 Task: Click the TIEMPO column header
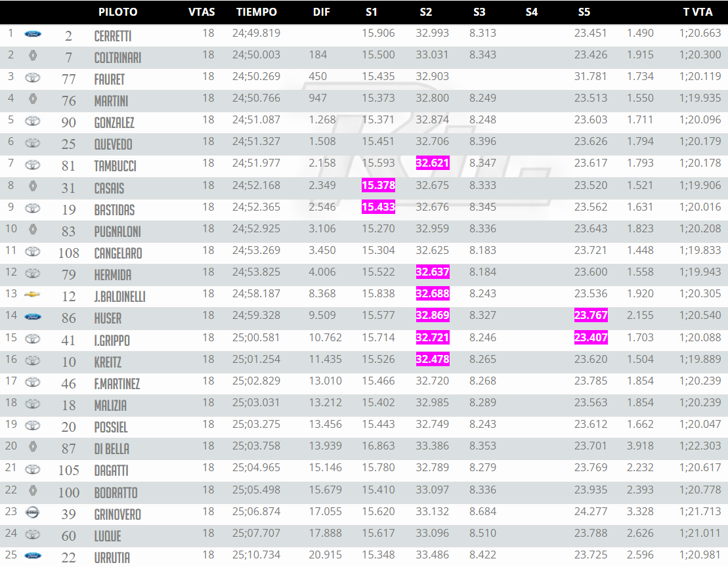point(257,12)
